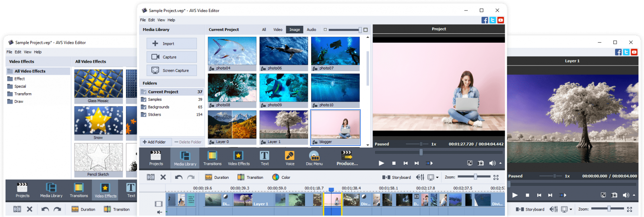Image resolution: width=644 pixels, height=217 pixels.
Task: Expand the volume arrow under the Project preview
Action: coord(500,163)
